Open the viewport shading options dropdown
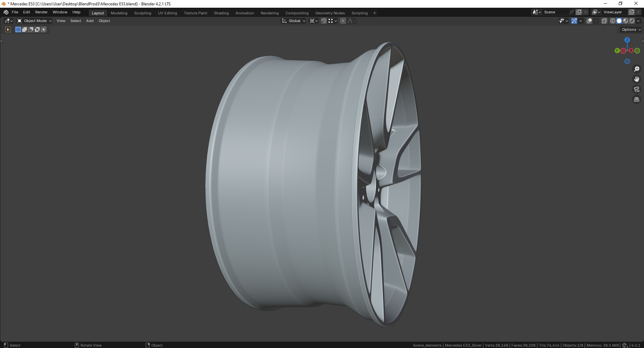644x348 pixels. click(x=638, y=21)
